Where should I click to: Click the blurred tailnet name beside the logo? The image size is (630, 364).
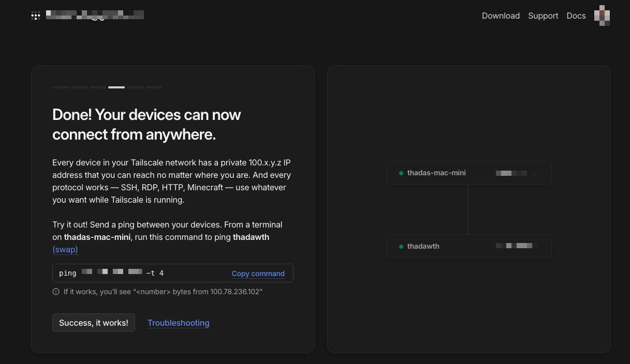point(95,15)
